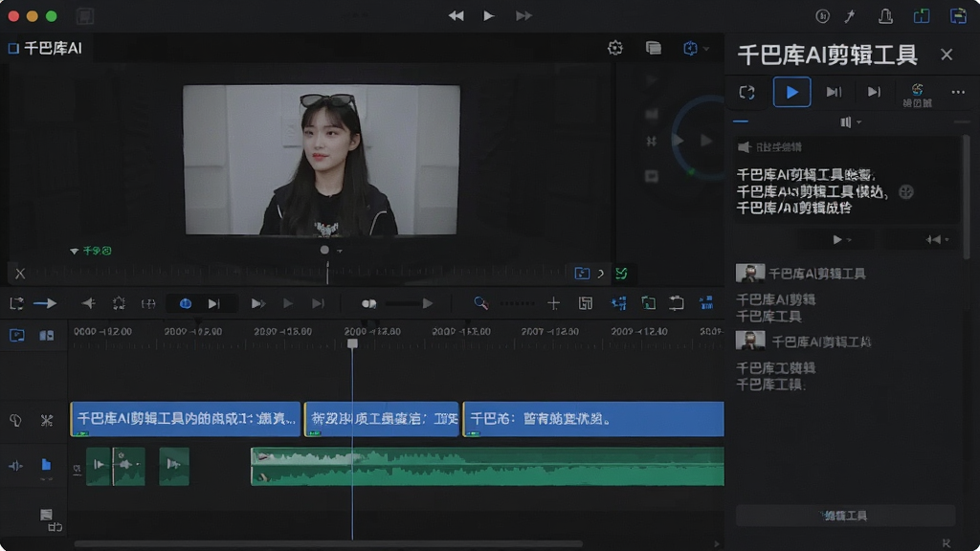
Task: Toggle the pill switch in the timeline toolbar
Action: tap(368, 303)
